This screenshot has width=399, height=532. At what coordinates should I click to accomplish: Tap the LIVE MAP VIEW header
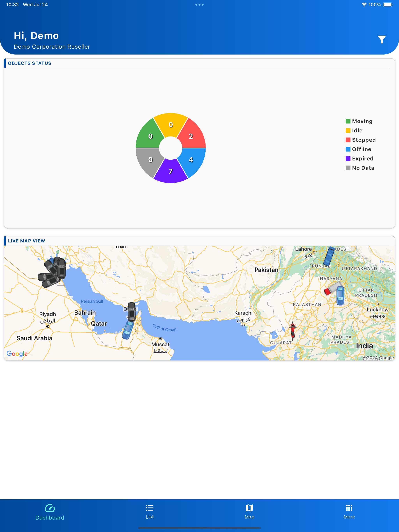(x=26, y=241)
